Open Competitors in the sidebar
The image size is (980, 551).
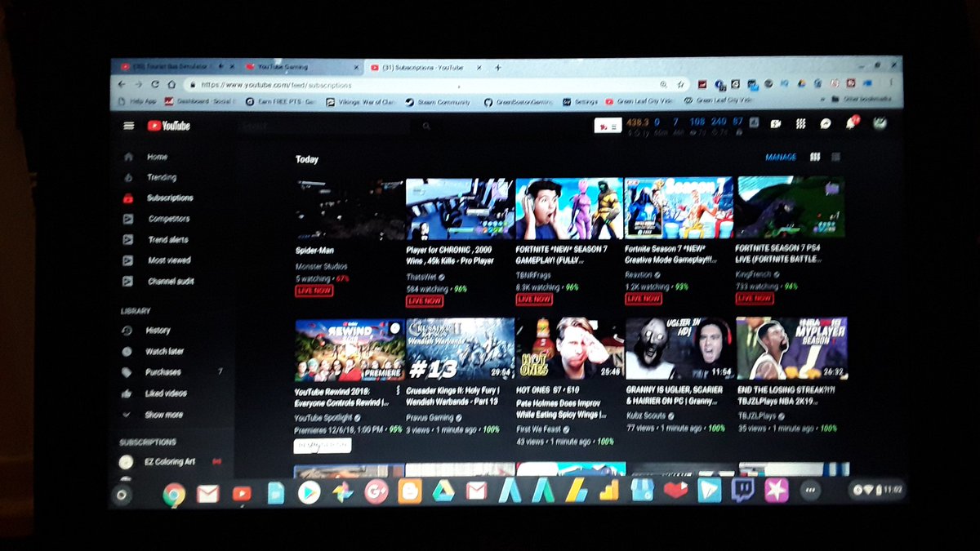pos(156,219)
